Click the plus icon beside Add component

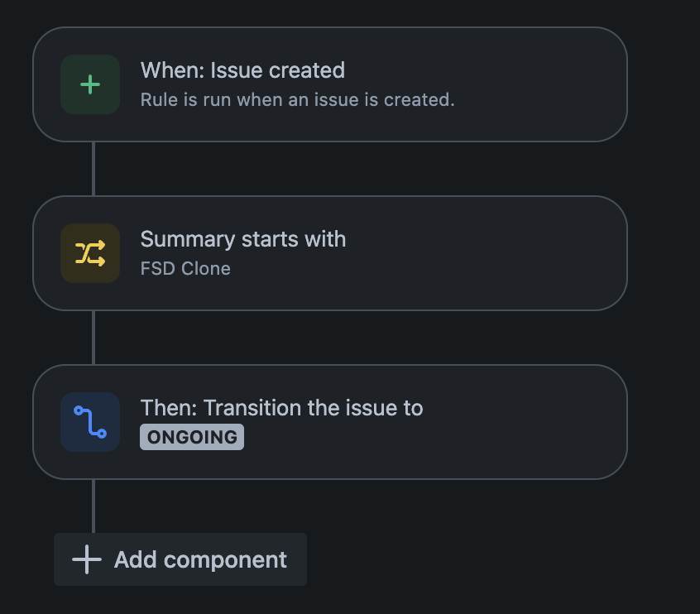tap(87, 559)
